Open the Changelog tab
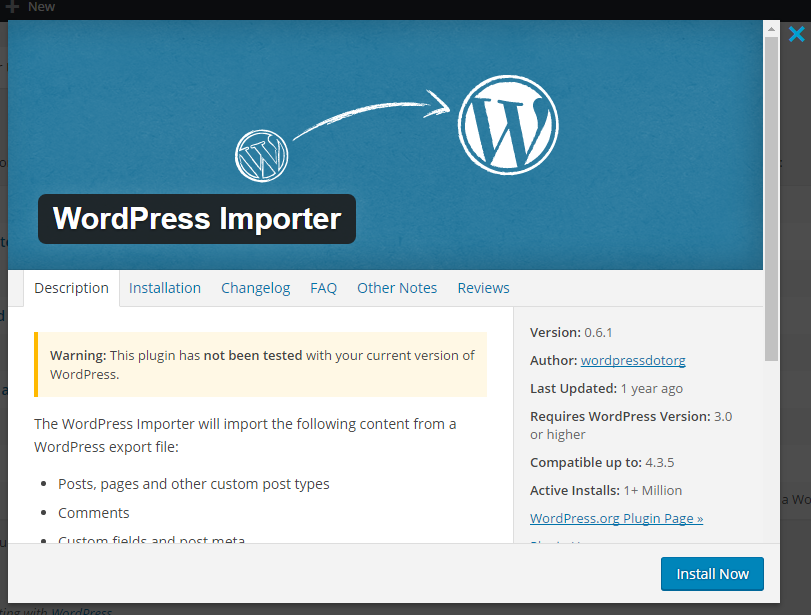 point(256,288)
